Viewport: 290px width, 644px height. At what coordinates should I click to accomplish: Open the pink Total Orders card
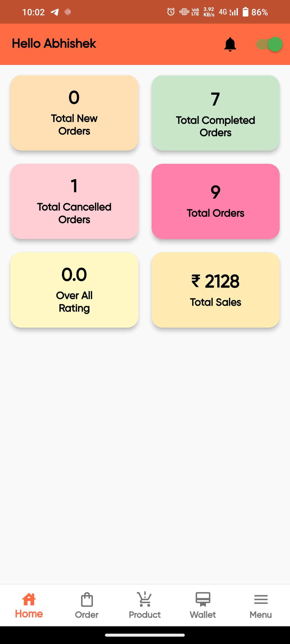(x=216, y=202)
